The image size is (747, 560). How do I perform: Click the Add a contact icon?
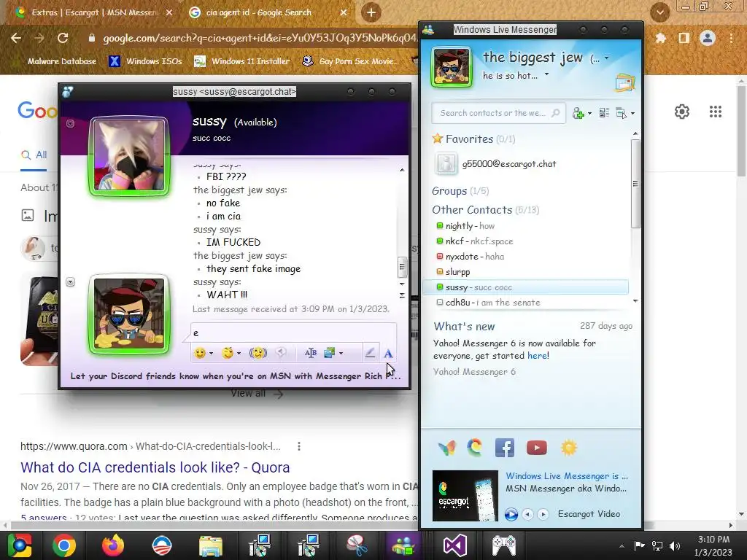pos(578,113)
